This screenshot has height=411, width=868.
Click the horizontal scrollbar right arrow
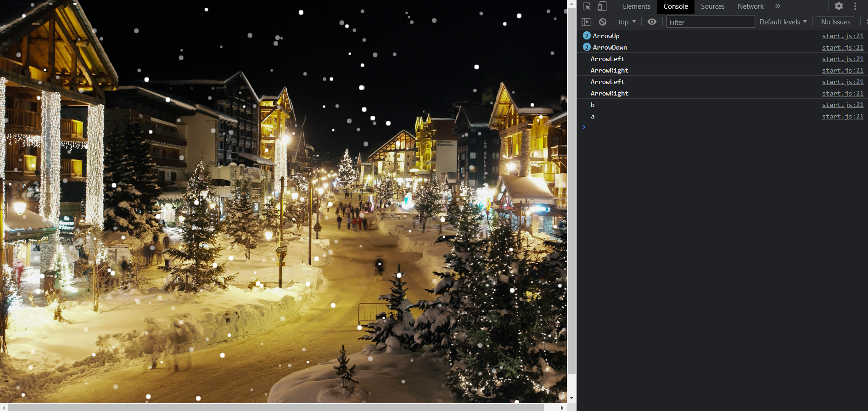[562, 407]
